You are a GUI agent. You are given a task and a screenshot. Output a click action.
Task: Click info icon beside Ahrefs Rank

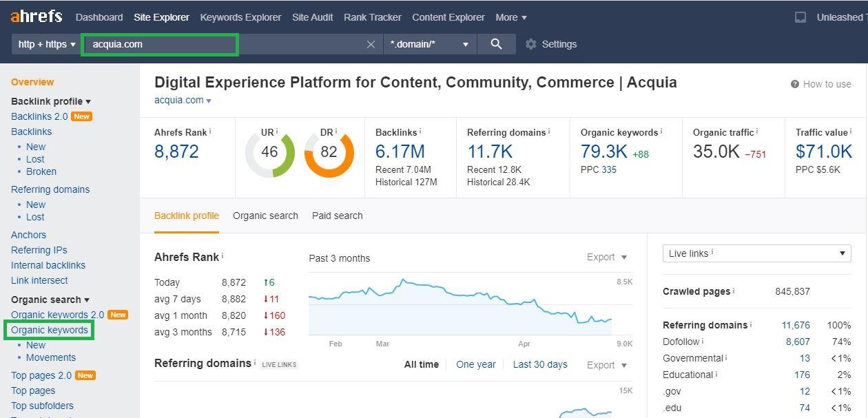(x=210, y=132)
